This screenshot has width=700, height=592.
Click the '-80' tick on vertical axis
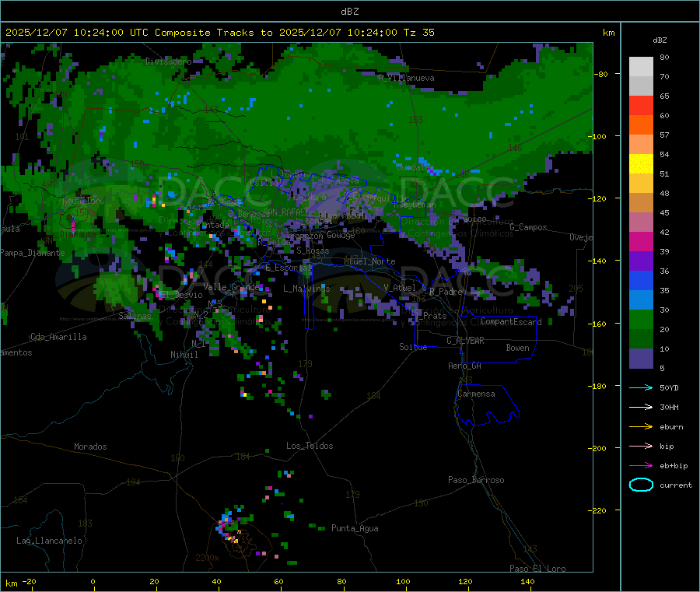coord(601,74)
